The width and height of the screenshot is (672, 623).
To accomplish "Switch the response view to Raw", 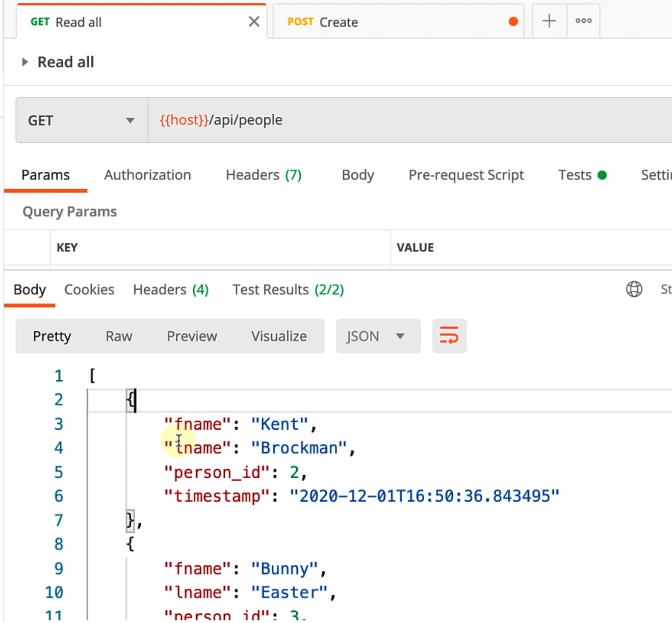I will point(119,336).
